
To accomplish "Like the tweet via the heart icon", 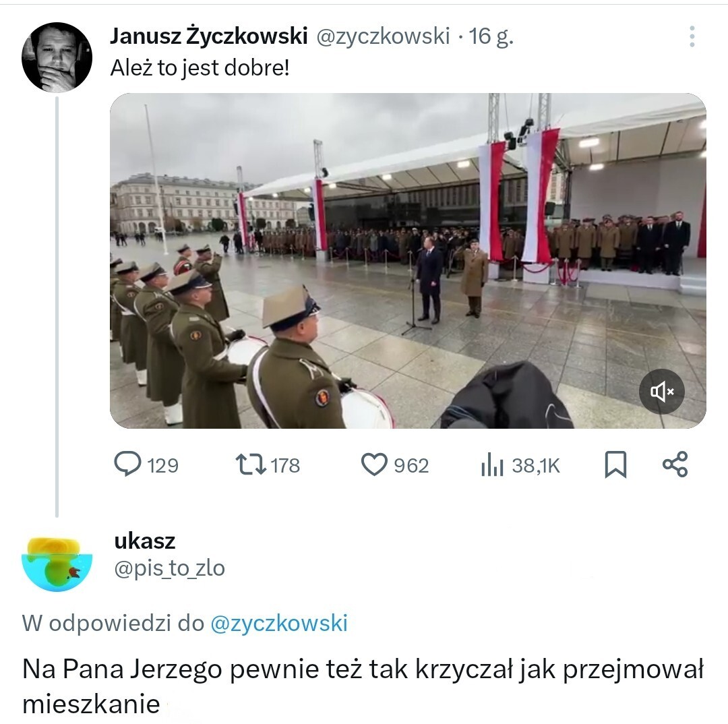I will pyautogui.click(x=374, y=465).
